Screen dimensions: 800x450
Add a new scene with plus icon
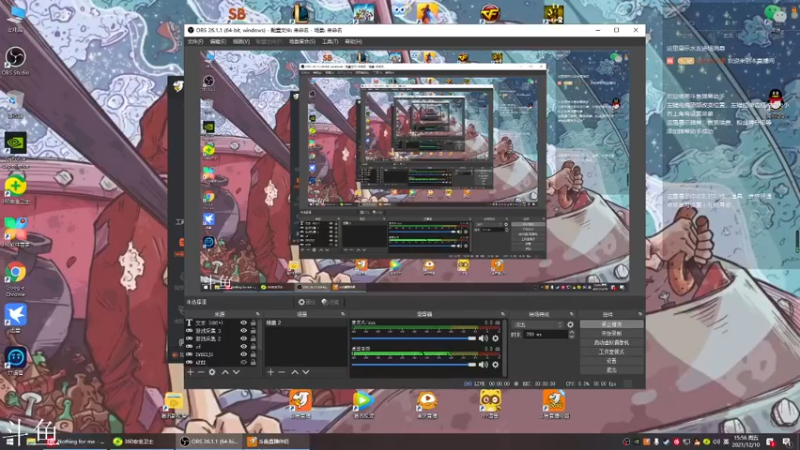click(270, 372)
